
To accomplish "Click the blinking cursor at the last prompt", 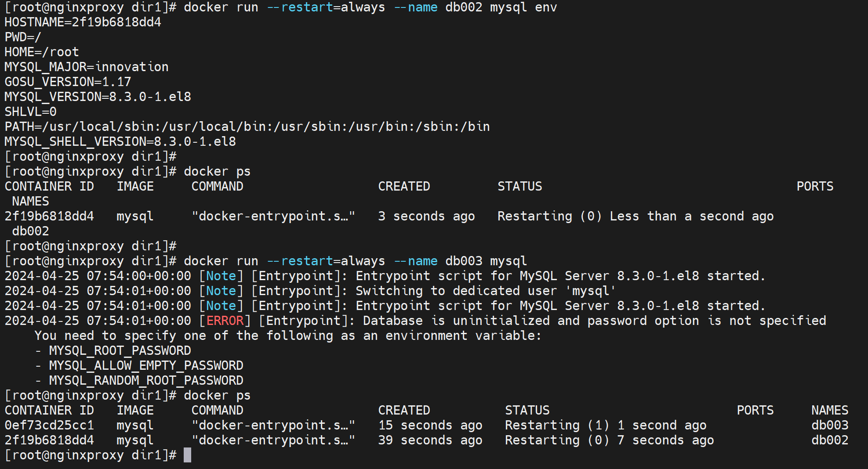I will point(187,455).
